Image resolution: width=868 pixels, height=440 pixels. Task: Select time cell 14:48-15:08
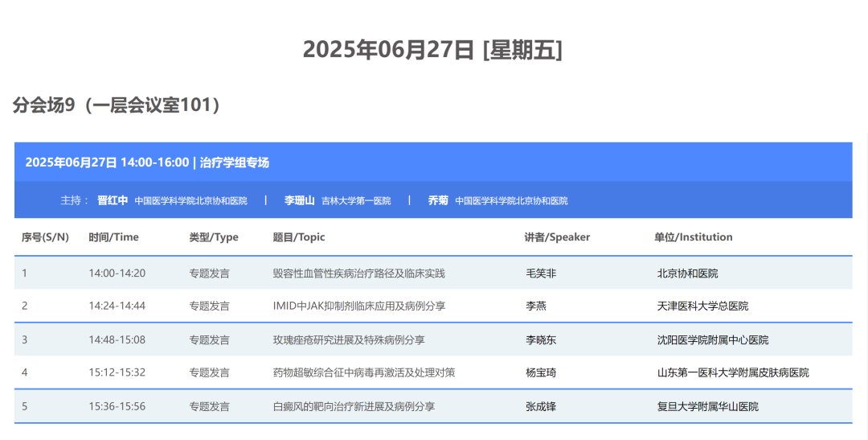[x=117, y=339]
